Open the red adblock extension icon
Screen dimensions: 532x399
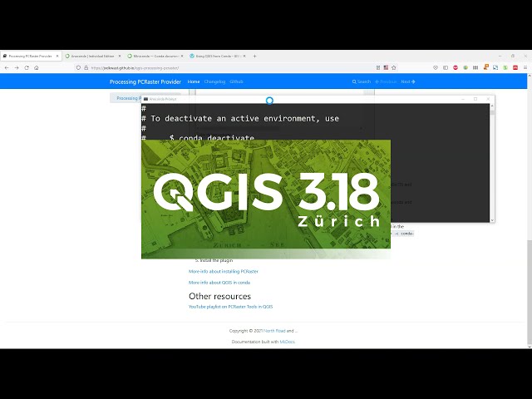pos(456,68)
